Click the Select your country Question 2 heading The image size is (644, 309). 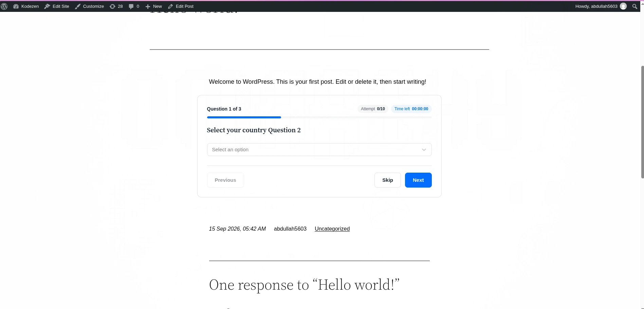[x=254, y=130]
